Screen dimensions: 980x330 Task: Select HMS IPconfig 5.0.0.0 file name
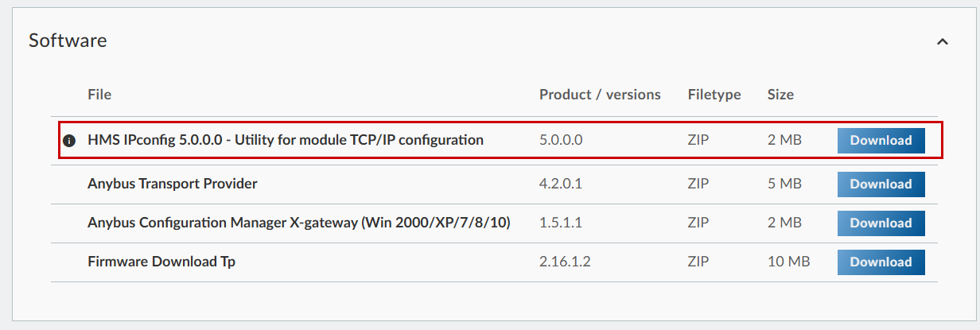pyautogui.click(x=286, y=140)
